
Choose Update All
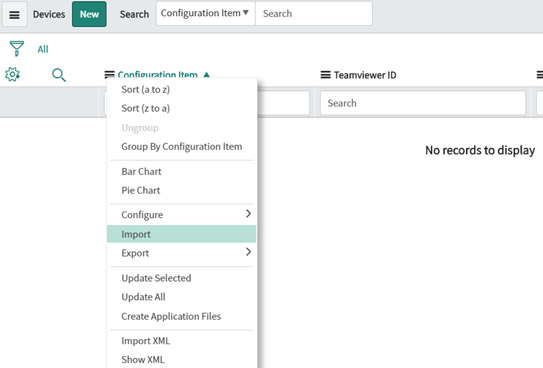[x=182, y=297]
